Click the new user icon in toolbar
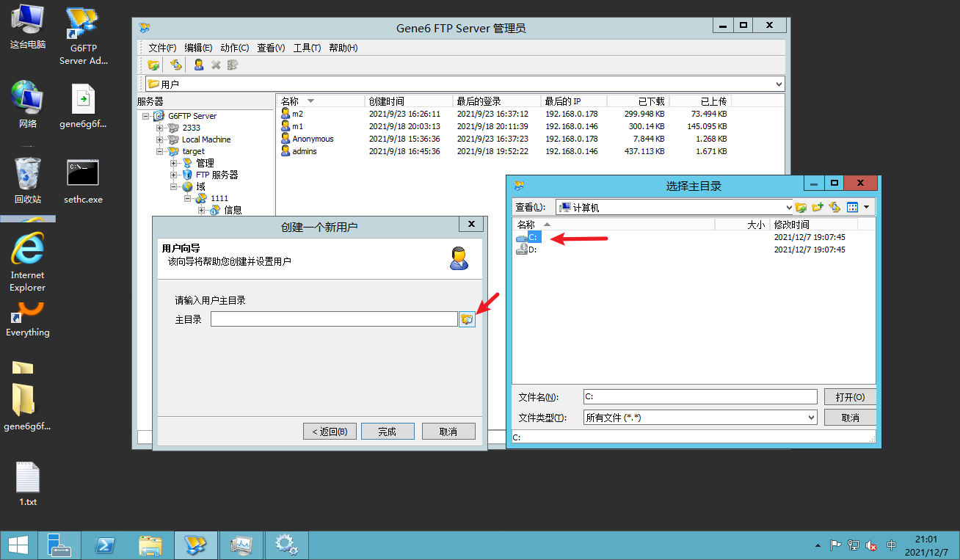This screenshot has height=560, width=960. [x=198, y=65]
